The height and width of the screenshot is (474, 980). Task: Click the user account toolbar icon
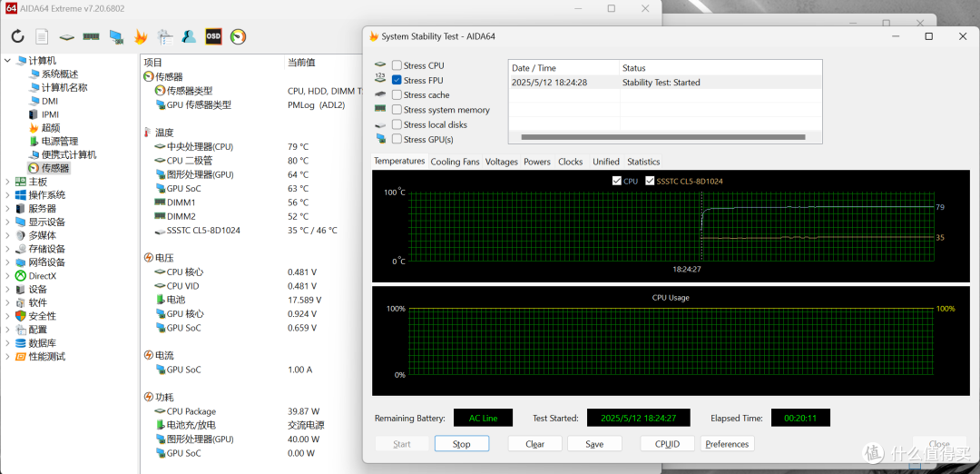[x=189, y=36]
